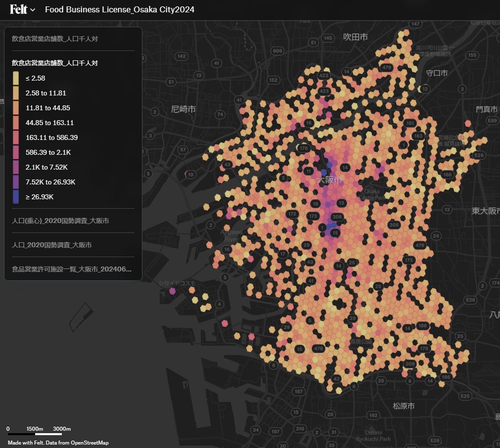This screenshot has height=448, width=500.
Task: Click the route 74 road shield
Action: 220,114
